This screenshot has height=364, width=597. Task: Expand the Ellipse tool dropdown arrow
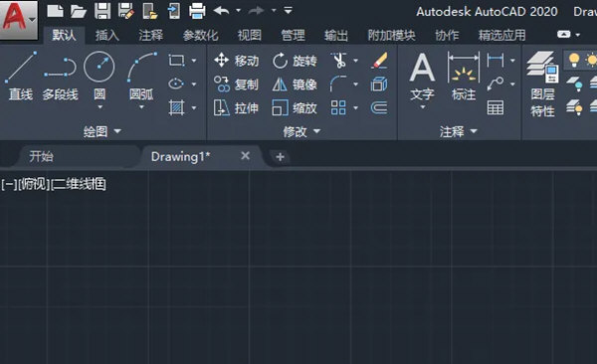[x=194, y=85]
